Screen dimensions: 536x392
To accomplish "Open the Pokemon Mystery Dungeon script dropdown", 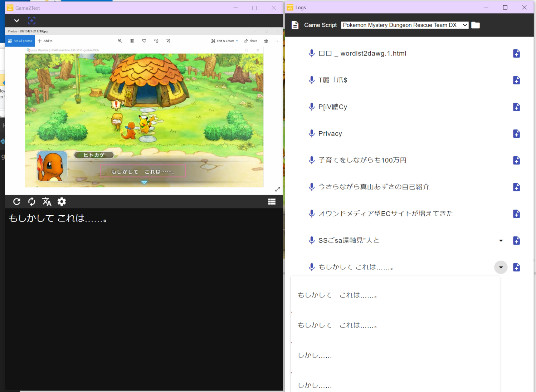I will 404,25.
